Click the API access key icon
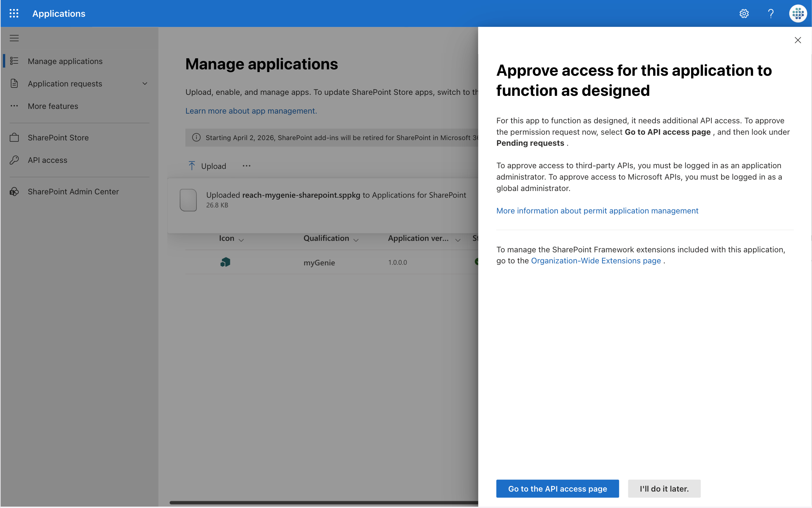812x508 pixels. 14,160
